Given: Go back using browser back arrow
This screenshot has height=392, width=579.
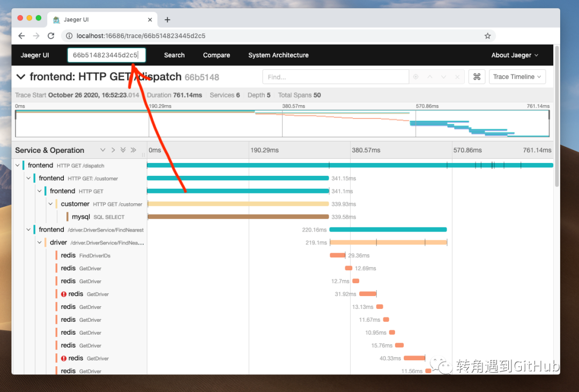Looking at the screenshot, I should (21, 36).
